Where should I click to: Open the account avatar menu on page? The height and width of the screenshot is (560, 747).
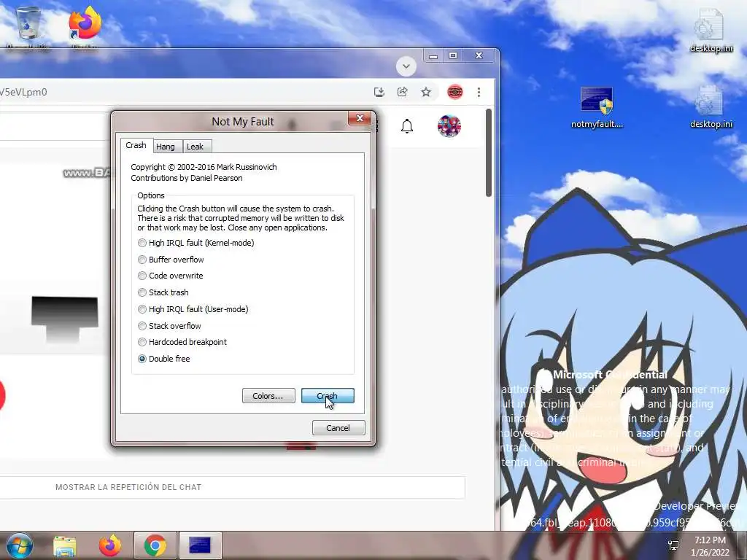tap(449, 126)
